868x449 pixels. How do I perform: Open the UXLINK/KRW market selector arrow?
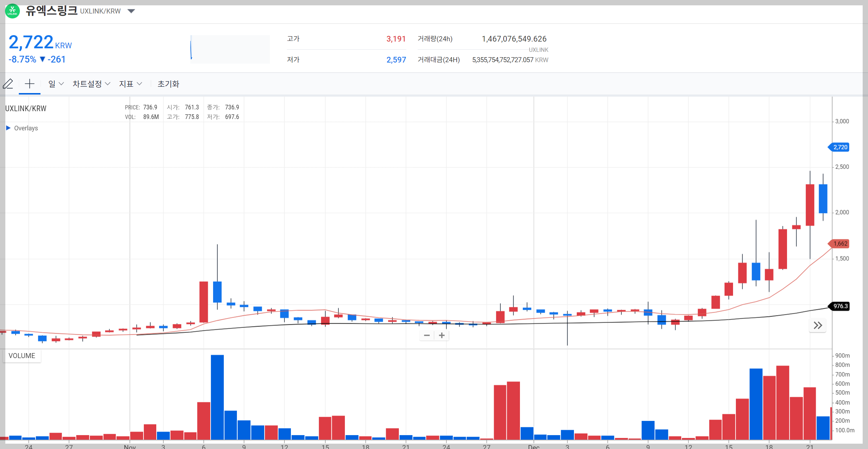tap(131, 11)
